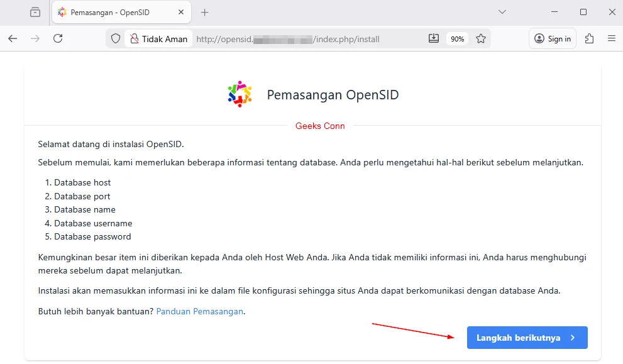Click the forward navigation arrow
The width and height of the screenshot is (623, 364).
click(35, 38)
